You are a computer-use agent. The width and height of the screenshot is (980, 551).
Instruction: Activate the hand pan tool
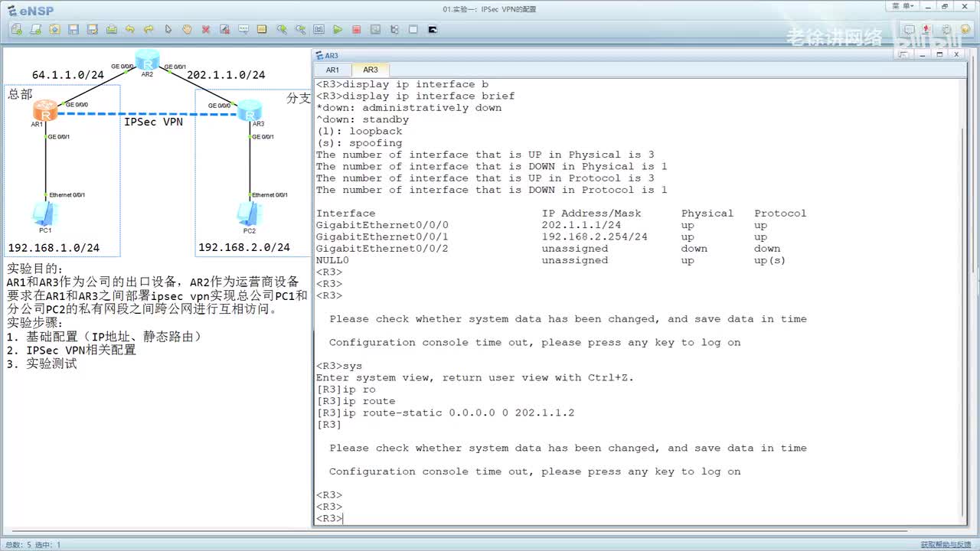tap(187, 30)
